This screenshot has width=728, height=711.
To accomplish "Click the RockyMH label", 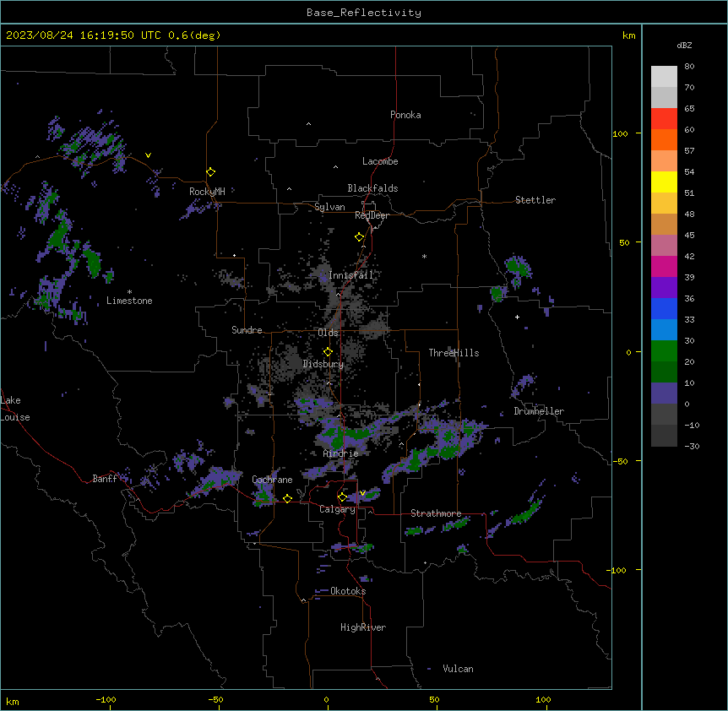I will click(207, 192).
